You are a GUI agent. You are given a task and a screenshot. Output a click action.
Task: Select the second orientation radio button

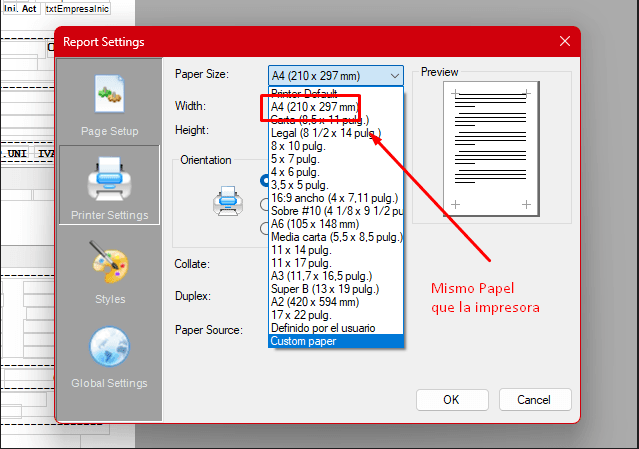click(265, 204)
